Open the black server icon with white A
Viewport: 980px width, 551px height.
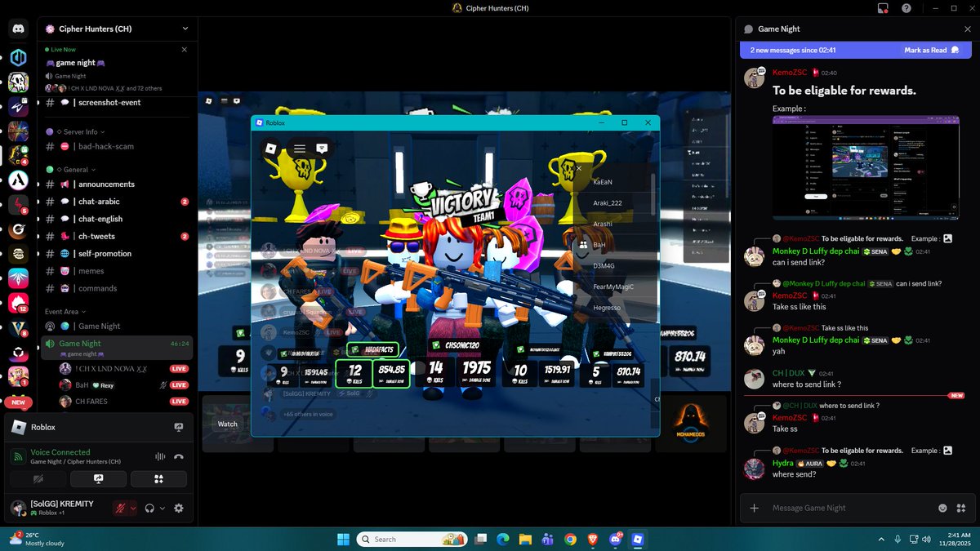(18, 180)
